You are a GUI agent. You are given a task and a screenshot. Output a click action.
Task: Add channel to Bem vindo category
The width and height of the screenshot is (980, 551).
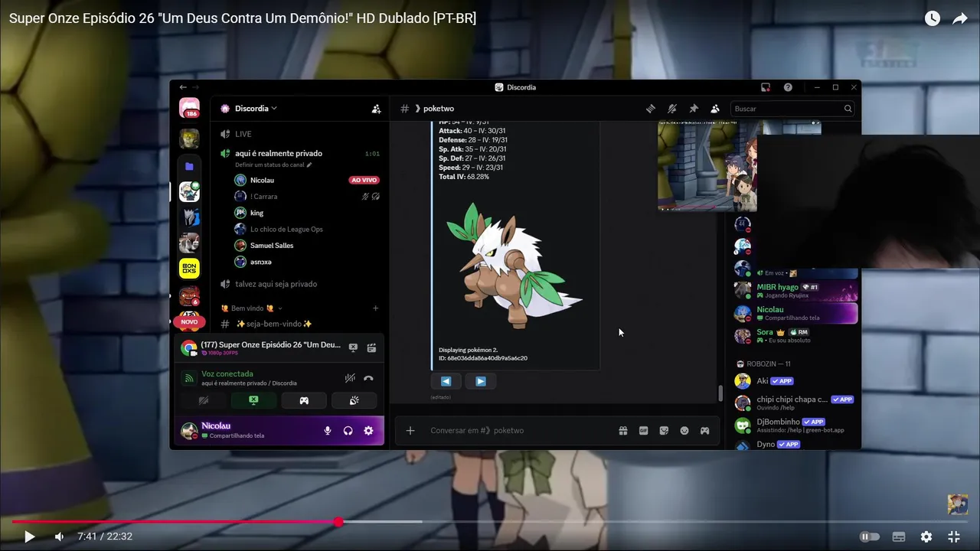(375, 308)
